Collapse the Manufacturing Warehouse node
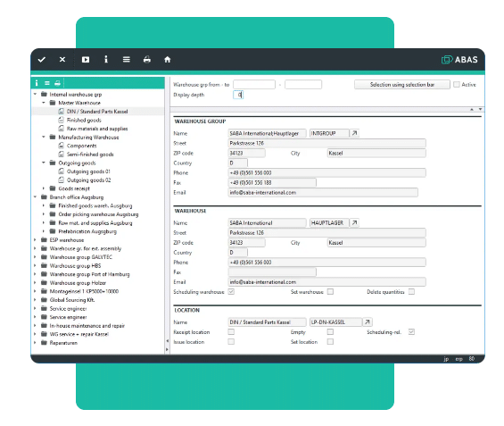The image size is (504, 426). pyautogui.click(x=44, y=137)
